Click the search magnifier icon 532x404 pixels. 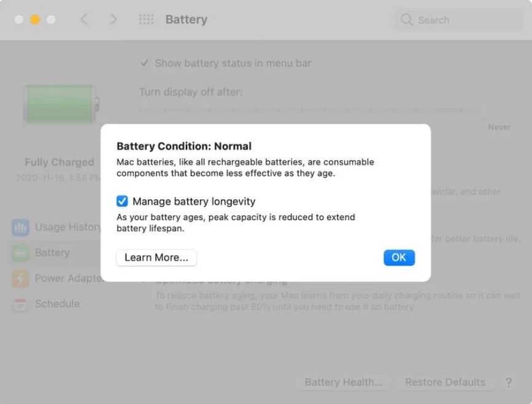click(406, 20)
